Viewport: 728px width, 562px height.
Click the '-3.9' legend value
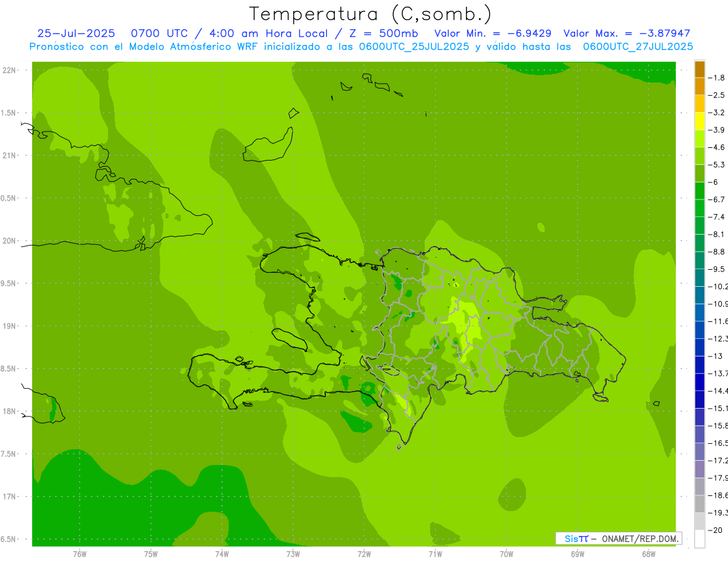(x=716, y=130)
